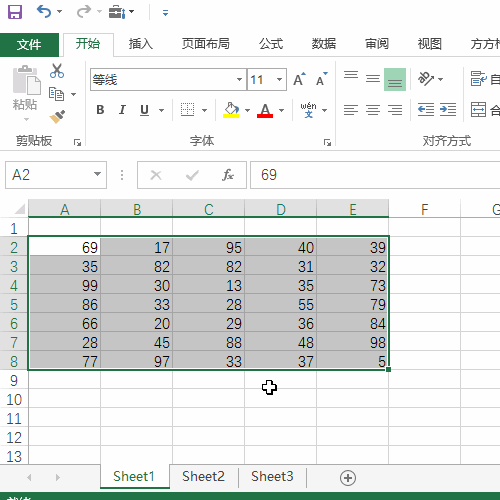The height and width of the screenshot is (500, 500).
Task: Open the undo history dropdown arrow
Action: click(x=60, y=12)
